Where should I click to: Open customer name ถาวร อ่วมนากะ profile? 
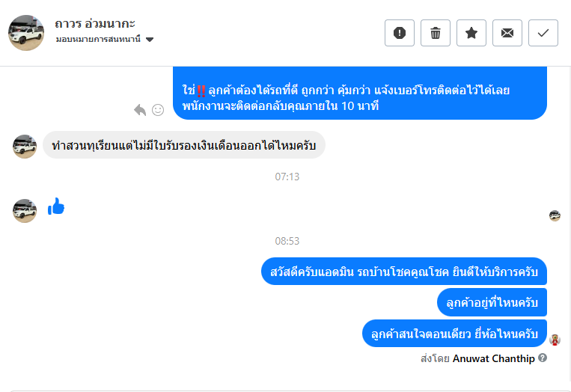pos(95,23)
